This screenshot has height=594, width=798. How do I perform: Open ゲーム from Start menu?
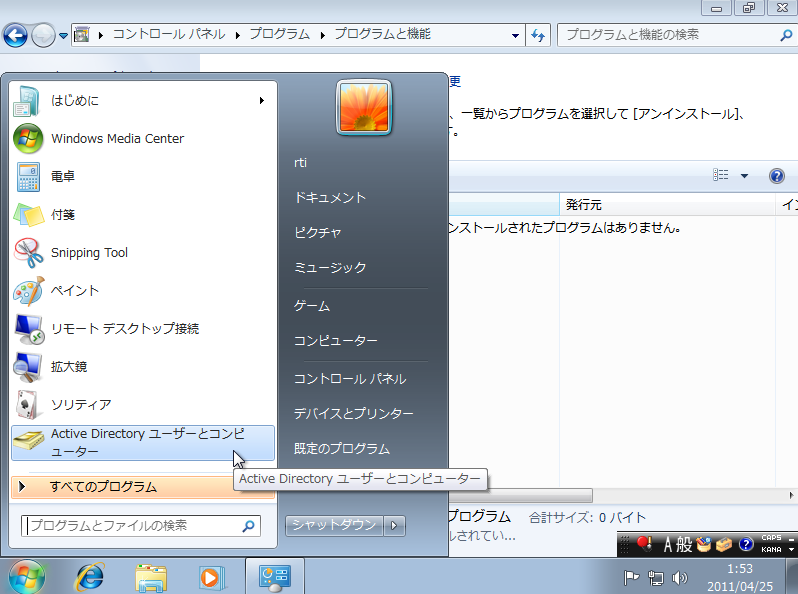pyautogui.click(x=312, y=306)
